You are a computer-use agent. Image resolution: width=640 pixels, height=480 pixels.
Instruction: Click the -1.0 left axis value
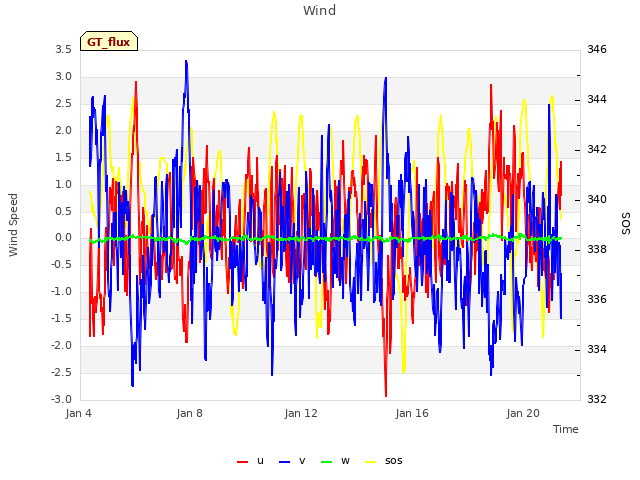pos(61,292)
